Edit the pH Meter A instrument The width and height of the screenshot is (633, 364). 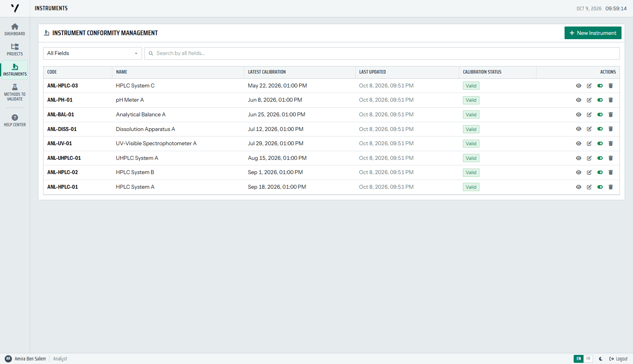point(589,100)
